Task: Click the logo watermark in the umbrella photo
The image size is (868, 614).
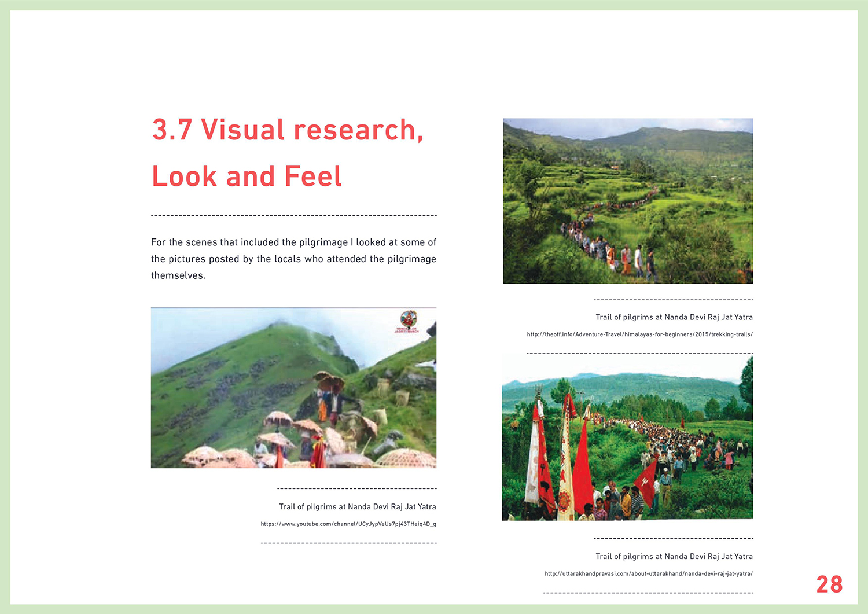Action: pos(409,322)
